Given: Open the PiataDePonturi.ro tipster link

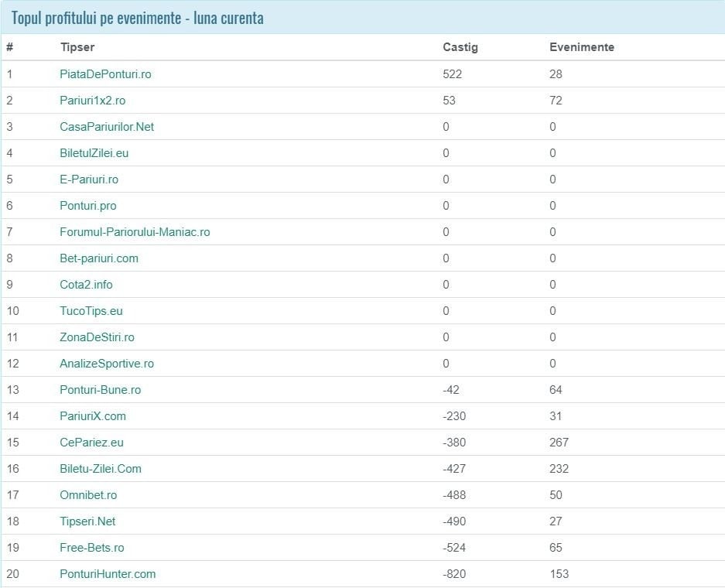Looking at the screenshot, I should pyautogui.click(x=105, y=74).
